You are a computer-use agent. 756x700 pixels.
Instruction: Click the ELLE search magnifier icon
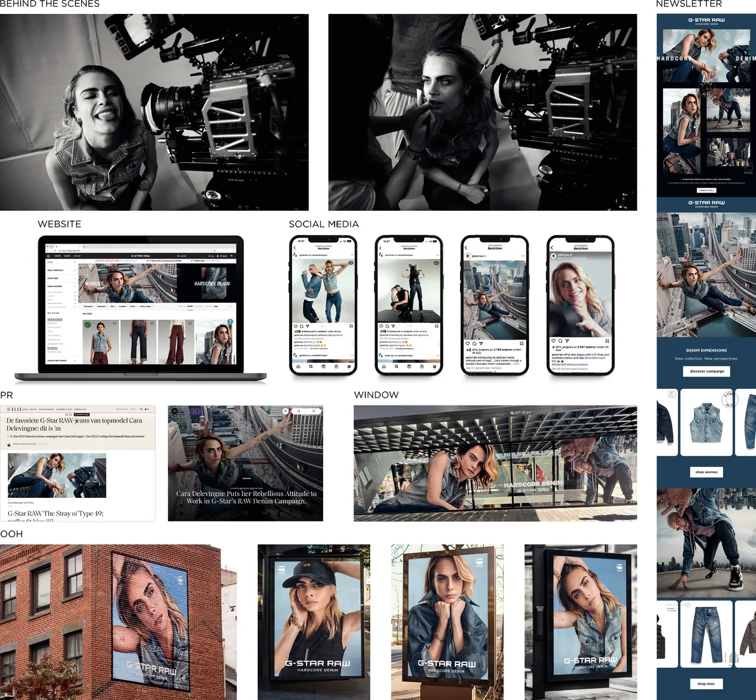click(141, 409)
